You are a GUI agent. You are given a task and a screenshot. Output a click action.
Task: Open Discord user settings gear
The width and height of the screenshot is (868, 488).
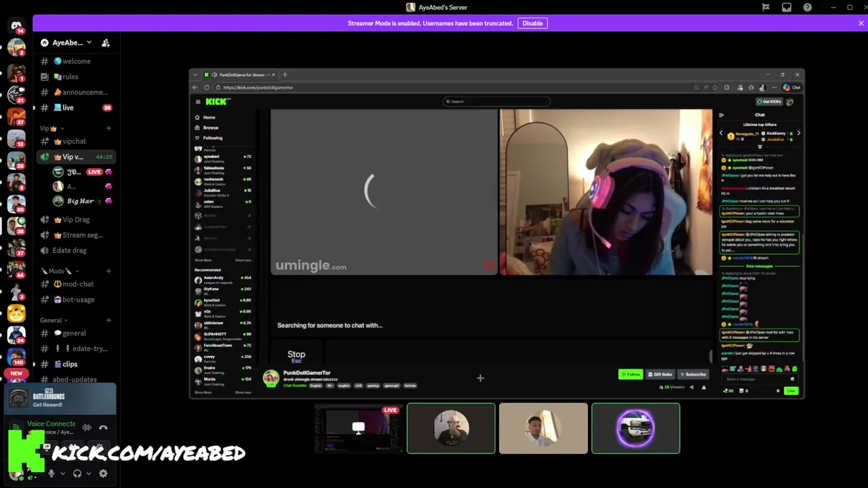[x=103, y=474]
